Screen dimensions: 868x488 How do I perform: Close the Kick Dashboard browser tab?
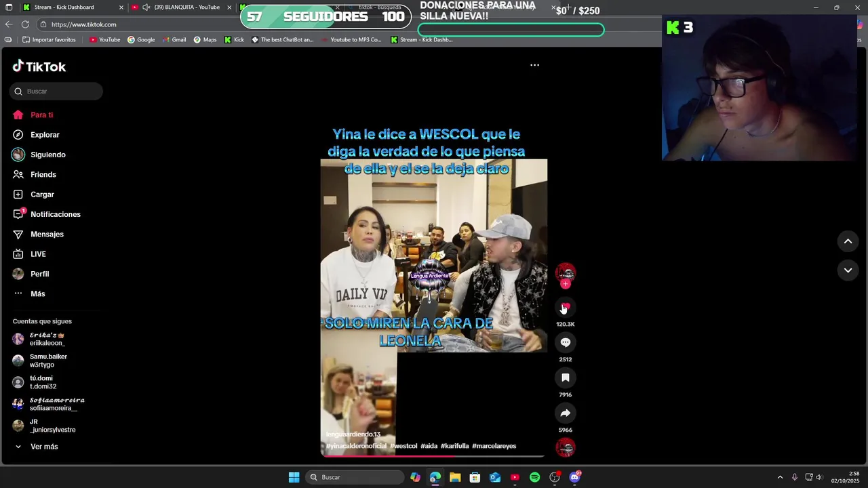coord(121,7)
